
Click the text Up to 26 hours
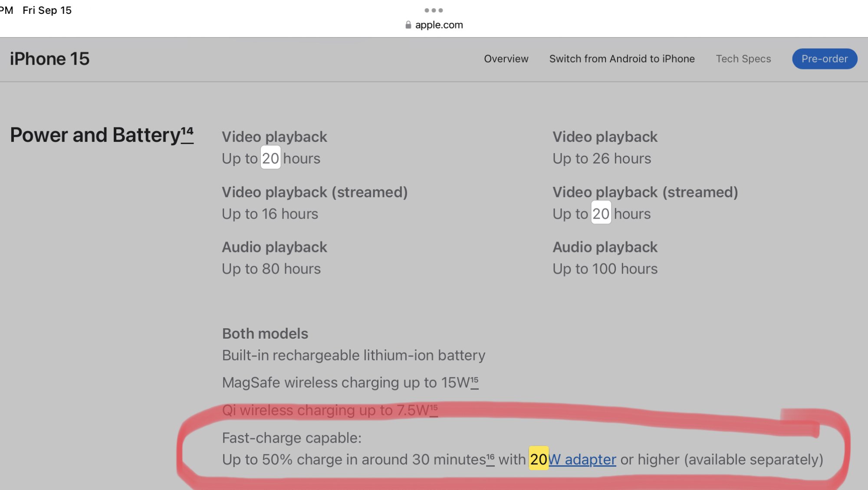pyautogui.click(x=602, y=158)
